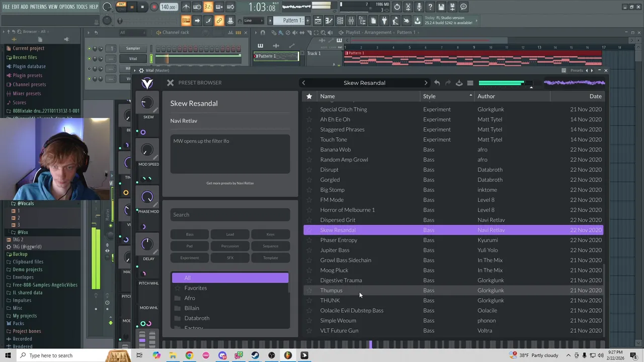Expand the Channel presets browser folder

[29, 84]
